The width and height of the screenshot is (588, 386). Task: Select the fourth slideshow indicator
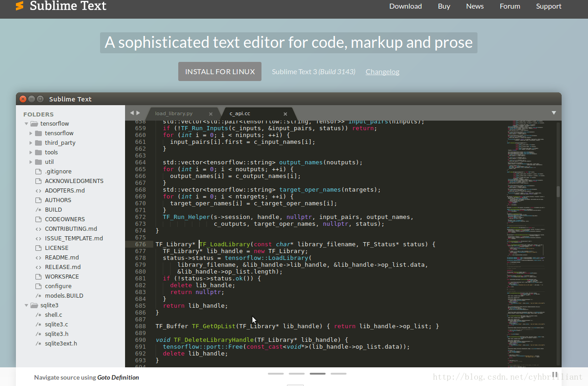pyautogui.click(x=338, y=374)
